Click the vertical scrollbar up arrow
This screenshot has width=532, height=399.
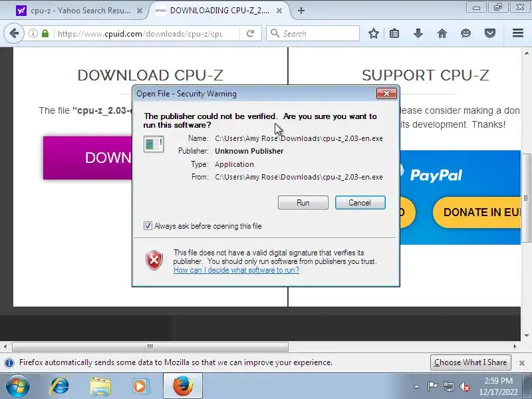526,53
